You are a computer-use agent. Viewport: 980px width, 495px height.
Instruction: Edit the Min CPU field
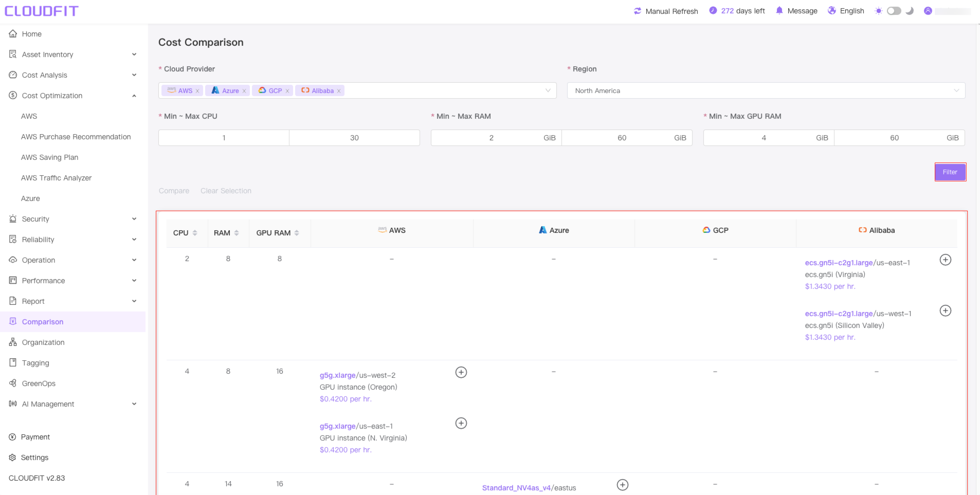pos(224,138)
